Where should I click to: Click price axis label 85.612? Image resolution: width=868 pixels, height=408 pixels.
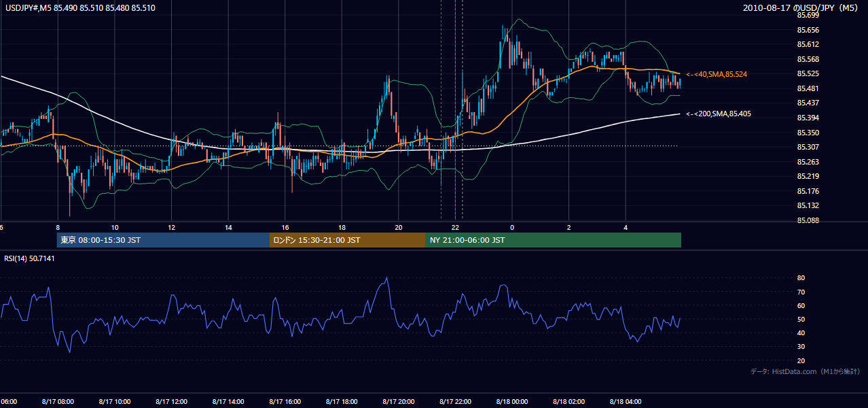808,44
